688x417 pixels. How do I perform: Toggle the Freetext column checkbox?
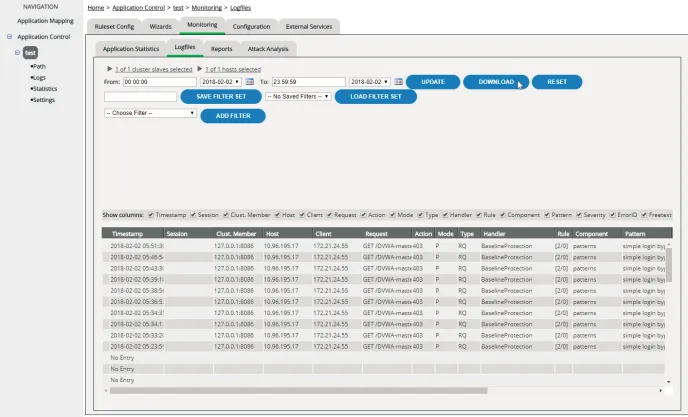click(x=644, y=215)
